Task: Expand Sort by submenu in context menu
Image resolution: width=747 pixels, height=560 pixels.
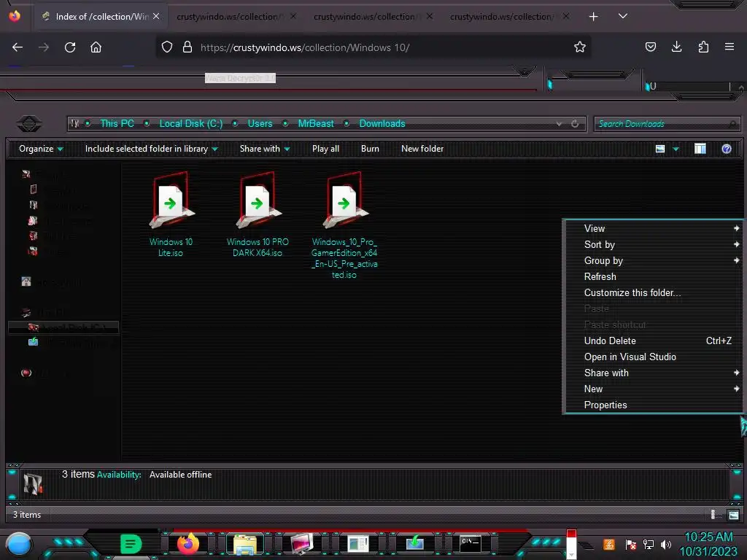Action: (x=654, y=245)
